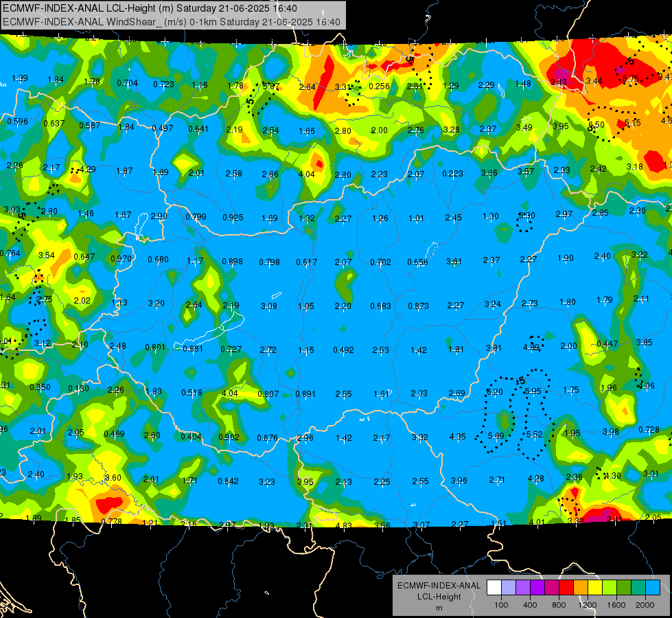Click wind shear value 4.29

click(88, 170)
